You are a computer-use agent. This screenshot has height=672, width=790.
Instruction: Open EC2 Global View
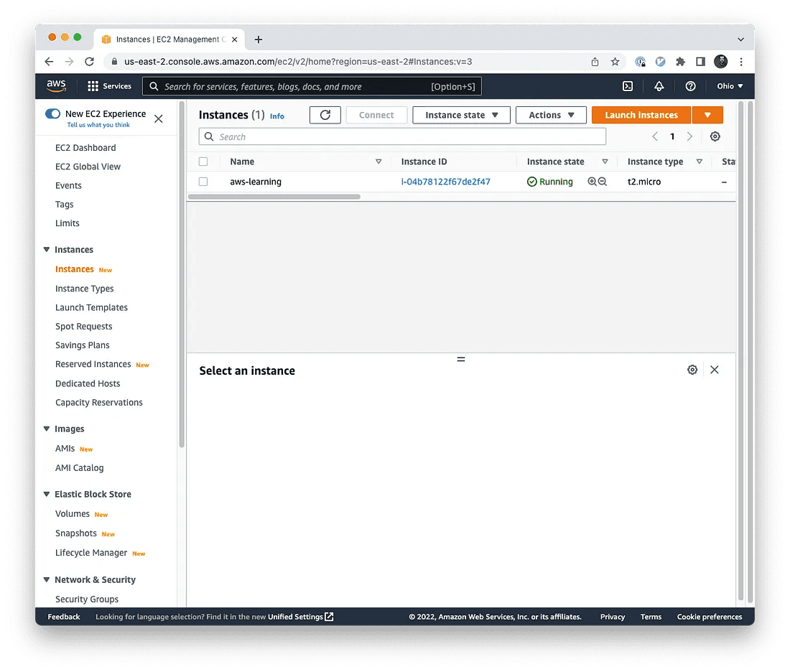pyautogui.click(x=88, y=167)
